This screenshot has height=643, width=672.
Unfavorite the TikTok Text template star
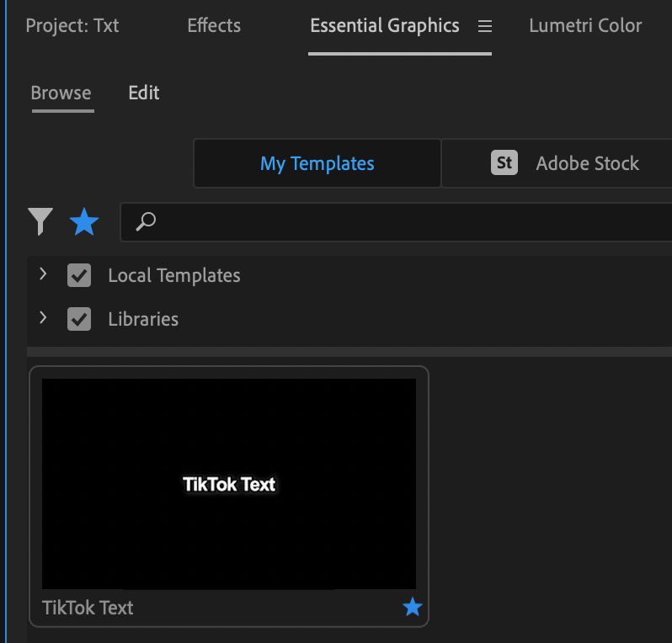click(412, 607)
